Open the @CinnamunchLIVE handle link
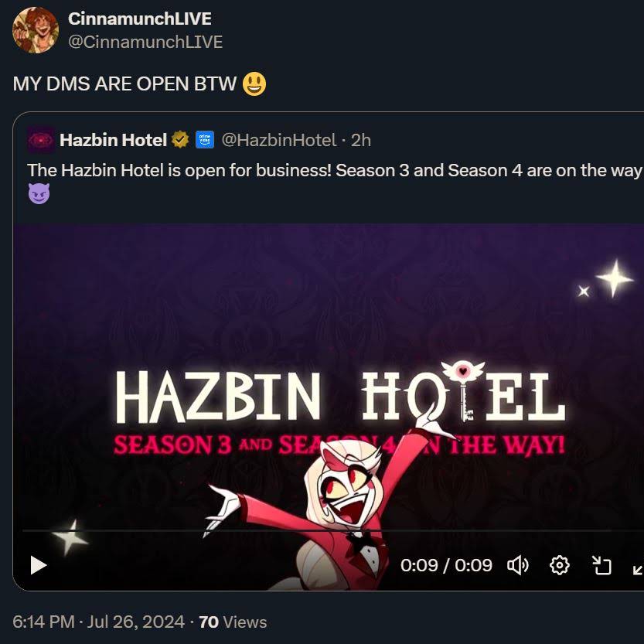 pyautogui.click(x=145, y=42)
